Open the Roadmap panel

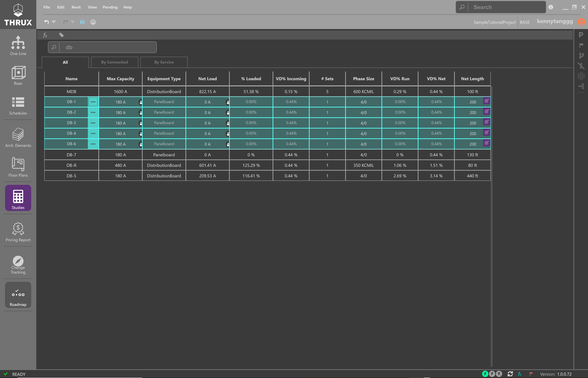pos(18,295)
